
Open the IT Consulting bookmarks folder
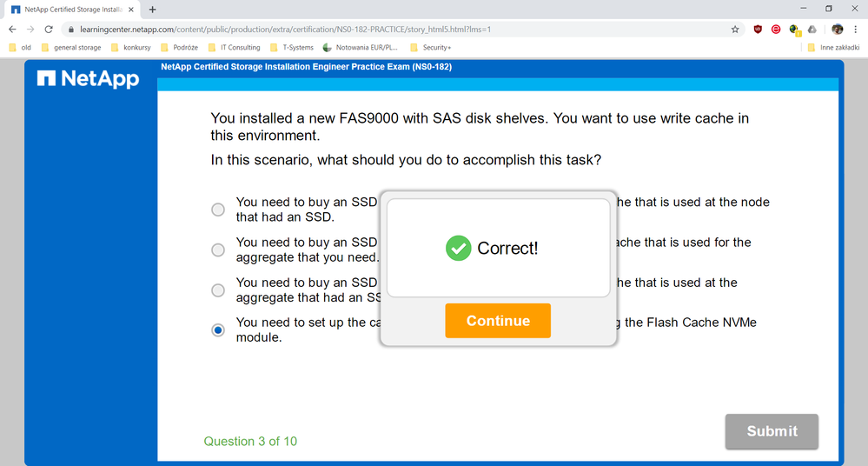[235, 48]
